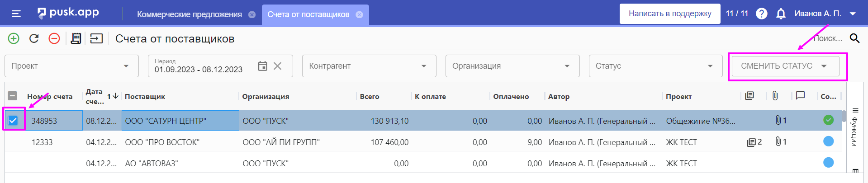
Task: Click paid amount 9,00 cell
Action: point(517,142)
